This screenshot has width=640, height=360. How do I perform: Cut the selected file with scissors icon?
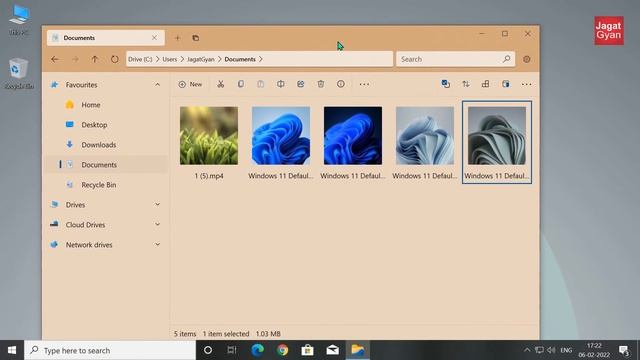click(x=220, y=84)
